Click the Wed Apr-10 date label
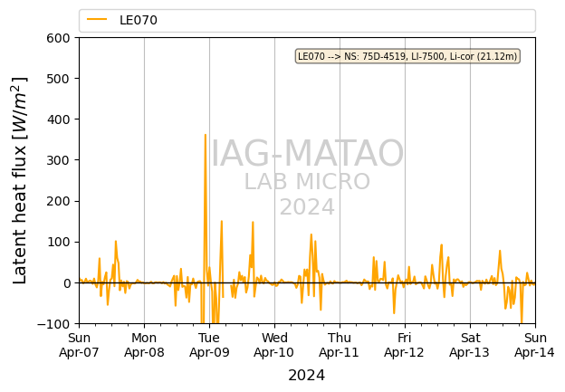The width and height of the screenshot is (565, 392). (274, 345)
